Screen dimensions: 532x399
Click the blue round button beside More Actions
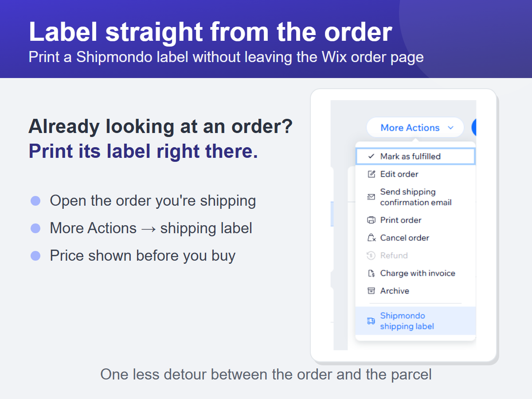point(473,128)
